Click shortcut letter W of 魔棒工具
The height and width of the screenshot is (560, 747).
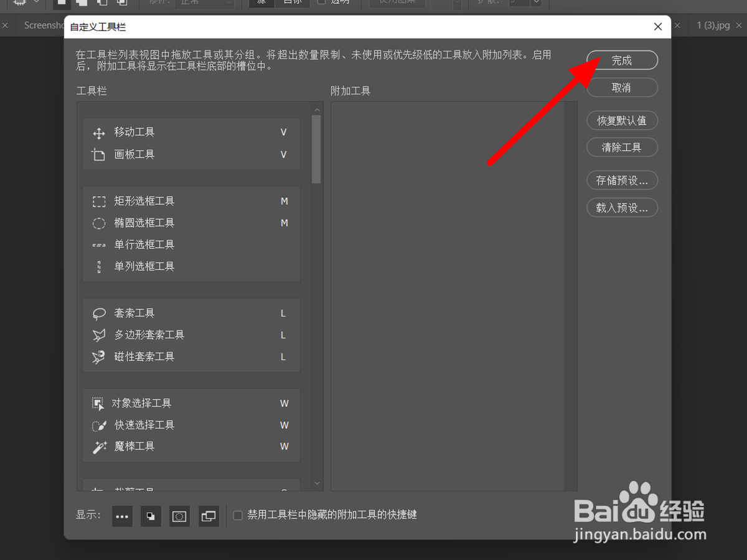284,447
